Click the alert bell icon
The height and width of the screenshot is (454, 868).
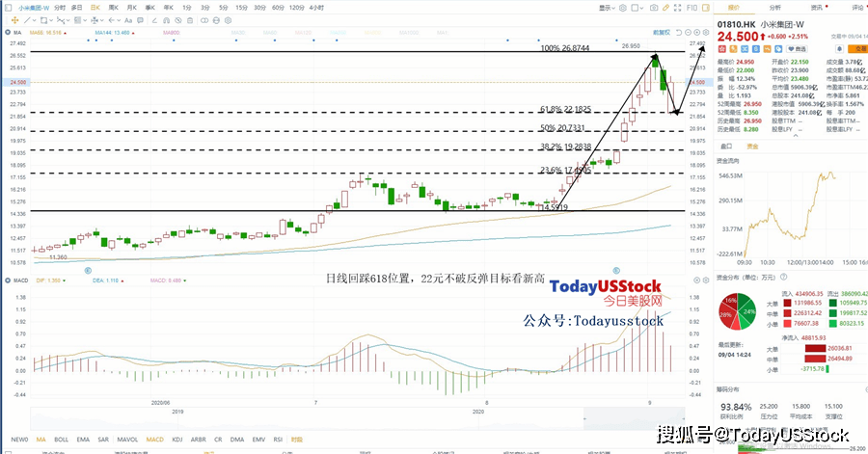coord(840,48)
